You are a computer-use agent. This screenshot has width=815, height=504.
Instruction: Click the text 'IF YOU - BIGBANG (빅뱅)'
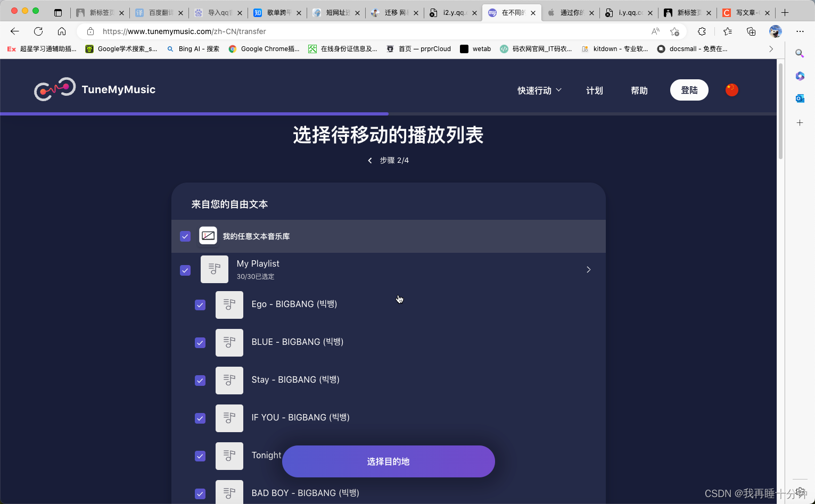click(301, 417)
